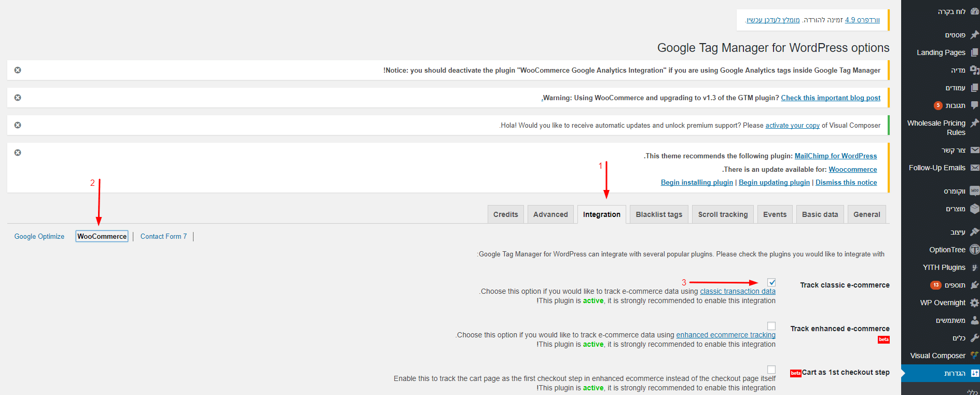Open the Scroll tracking tab

tap(723, 214)
